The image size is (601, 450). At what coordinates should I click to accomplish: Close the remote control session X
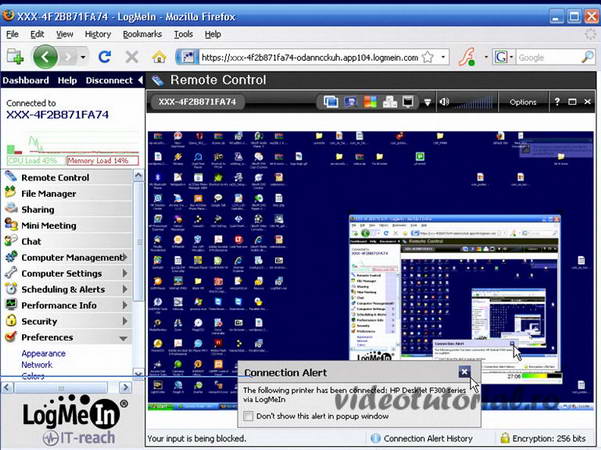click(x=587, y=102)
